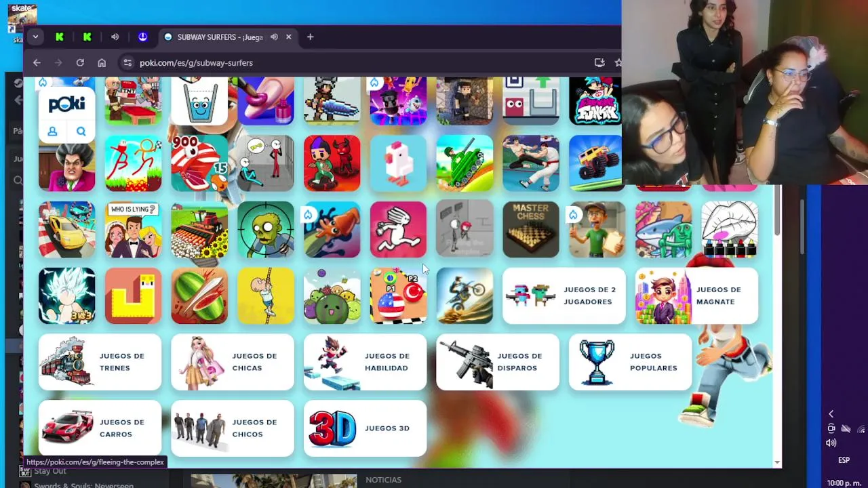
Task: Open the Master Chess game
Action: 531,230
